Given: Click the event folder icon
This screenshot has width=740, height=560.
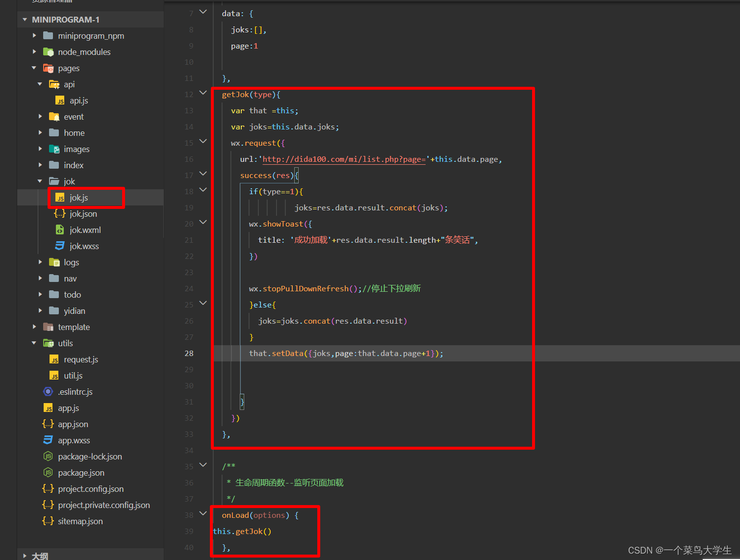Looking at the screenshot, I should click(x=54, y=117).
